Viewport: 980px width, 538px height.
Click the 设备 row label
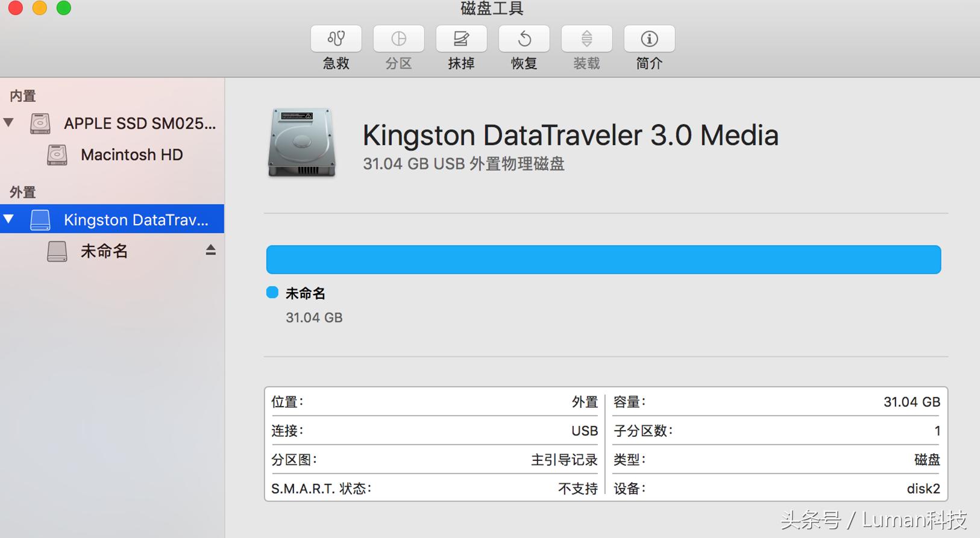(x=630, y=489)
